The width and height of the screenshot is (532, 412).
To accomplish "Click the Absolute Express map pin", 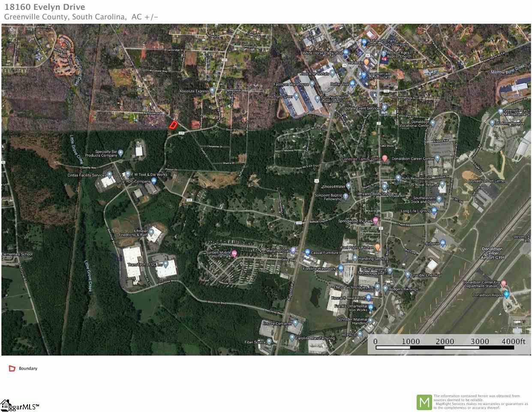I will click(212, 91).
